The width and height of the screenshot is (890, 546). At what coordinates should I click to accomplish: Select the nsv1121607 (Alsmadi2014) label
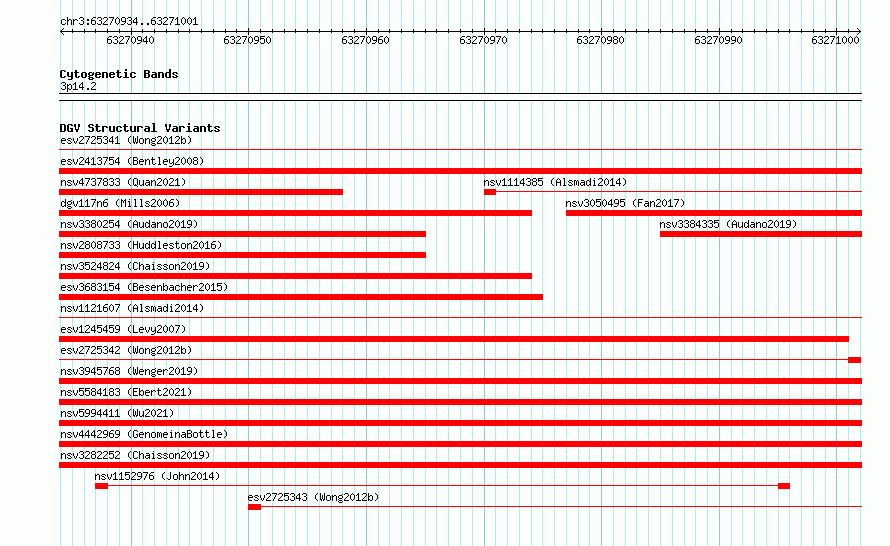132,308
